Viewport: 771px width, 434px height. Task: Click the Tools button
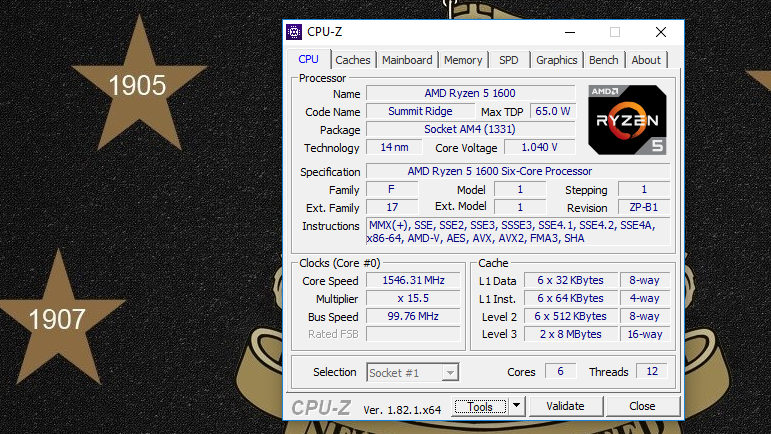point(480,406)
